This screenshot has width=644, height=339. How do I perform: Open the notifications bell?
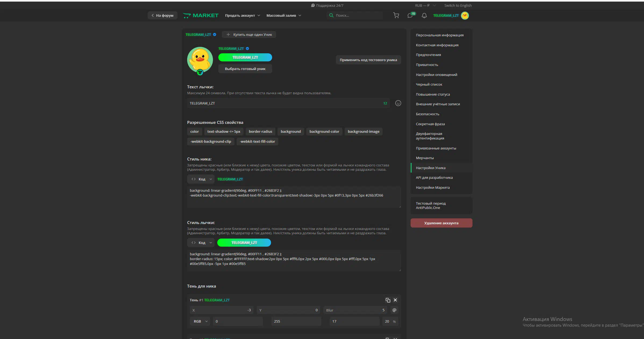pyautogui.click(x=424, y=16)
